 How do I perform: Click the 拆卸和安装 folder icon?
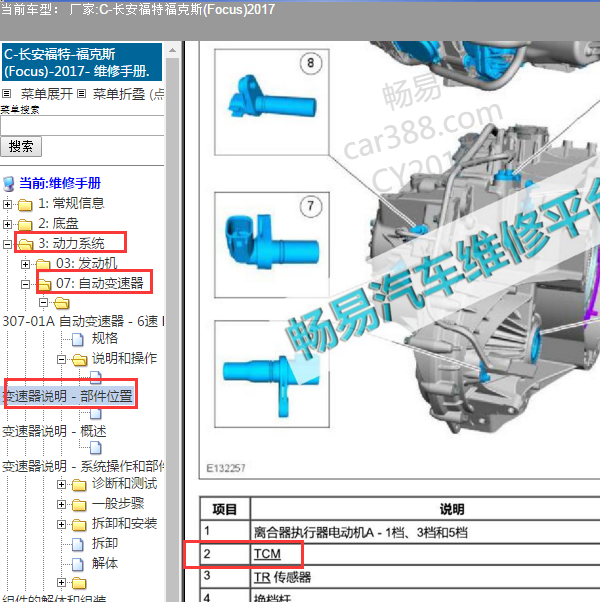click(79, 525)
